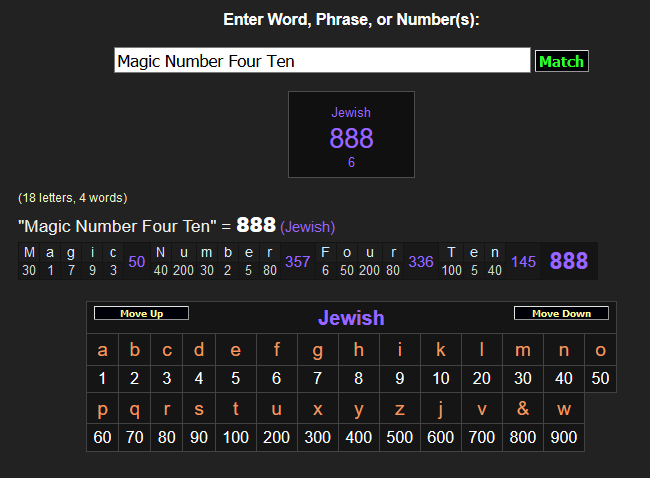The image size is (650, 478).
Task: Click the letter 'w' cell in cipher chart
Action: point(564,409)
